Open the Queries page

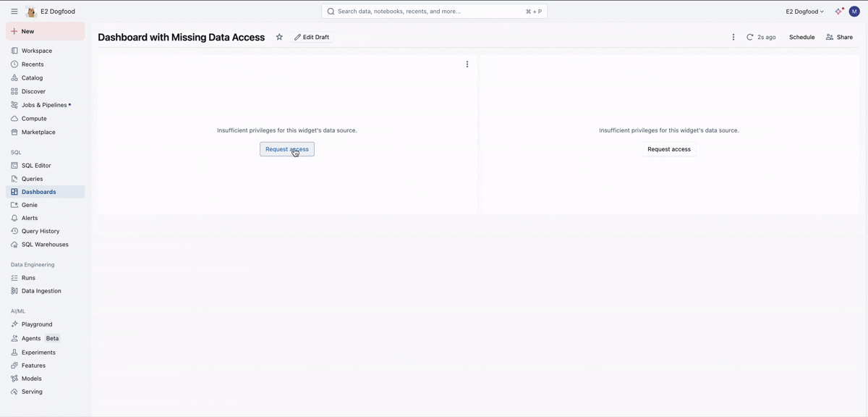click(x=45, y=179)
